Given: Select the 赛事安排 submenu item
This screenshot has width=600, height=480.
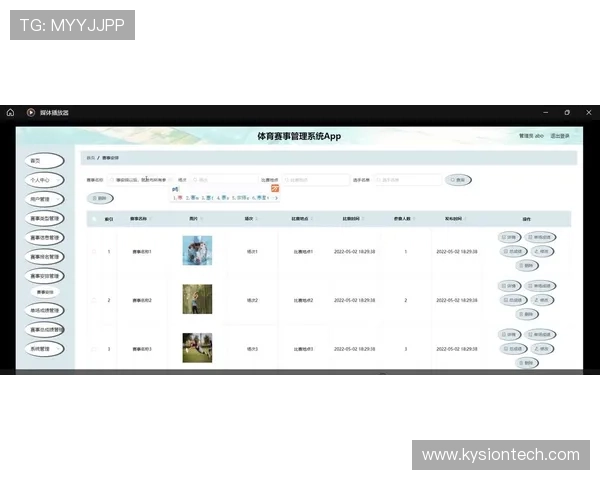Looking at the screenshot, I should coord(46,292).
